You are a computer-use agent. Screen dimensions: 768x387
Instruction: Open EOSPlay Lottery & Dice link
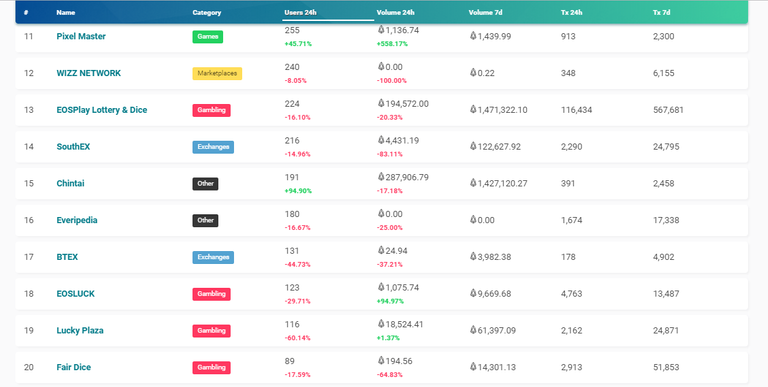coord(102,110)
